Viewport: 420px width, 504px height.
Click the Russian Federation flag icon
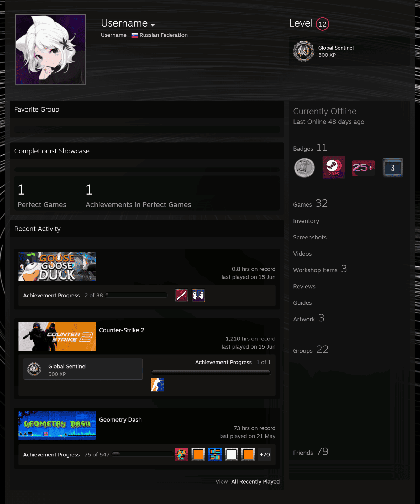(135, 35)
